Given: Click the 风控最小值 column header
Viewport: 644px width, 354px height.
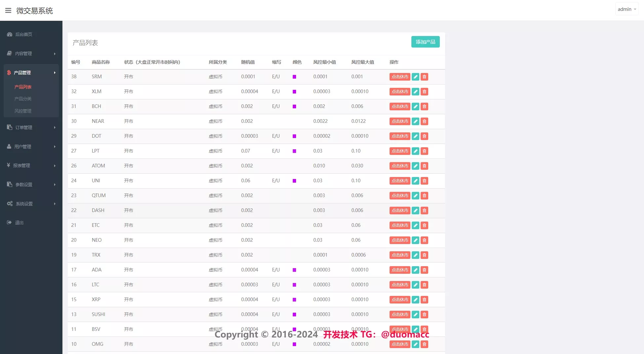Looking at the screenshot, I should [x=324, y=62].
